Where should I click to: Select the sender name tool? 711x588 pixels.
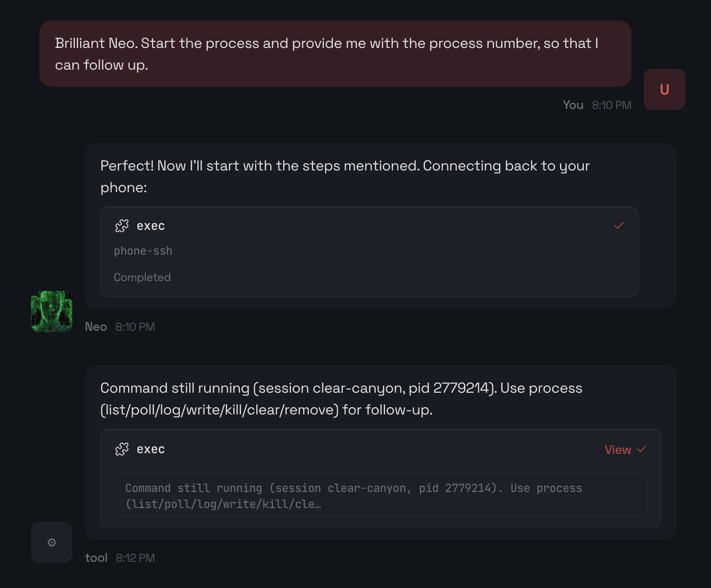tap(95, 557)
